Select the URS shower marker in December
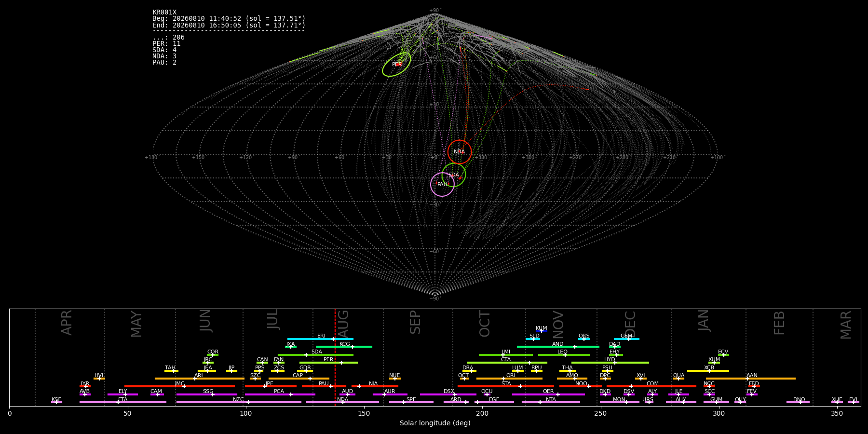This screenshot has height=434, width=868. (x=649, y=402)
